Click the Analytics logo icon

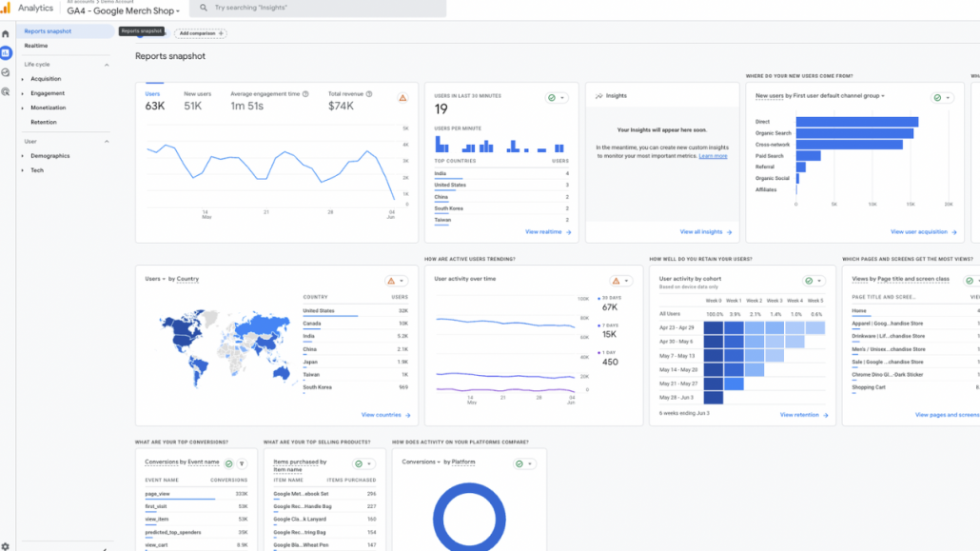coord(6,9)
